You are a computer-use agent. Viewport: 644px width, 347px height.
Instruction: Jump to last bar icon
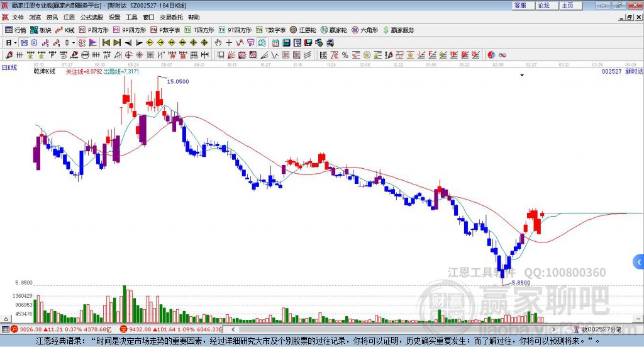[117, 43]
